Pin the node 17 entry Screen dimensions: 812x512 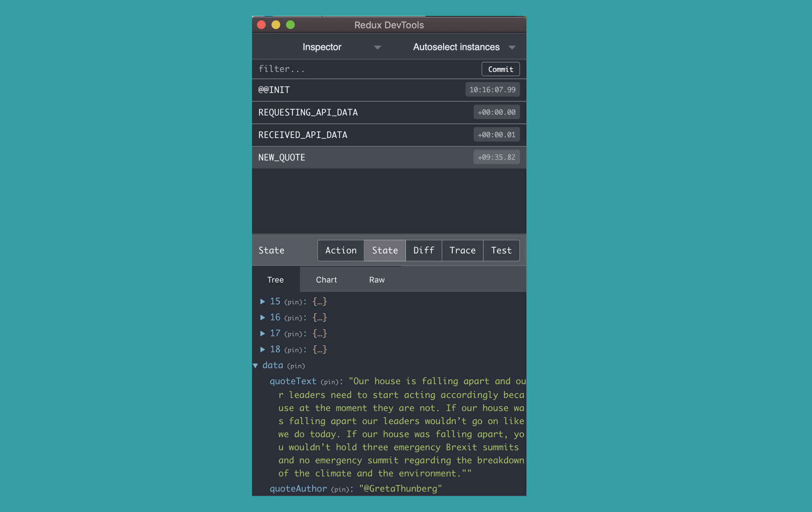tap(293, 334)
